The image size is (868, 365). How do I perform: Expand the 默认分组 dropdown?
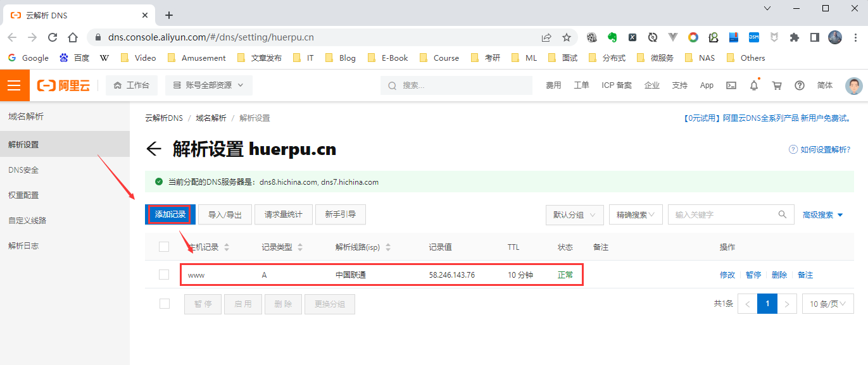574,214
